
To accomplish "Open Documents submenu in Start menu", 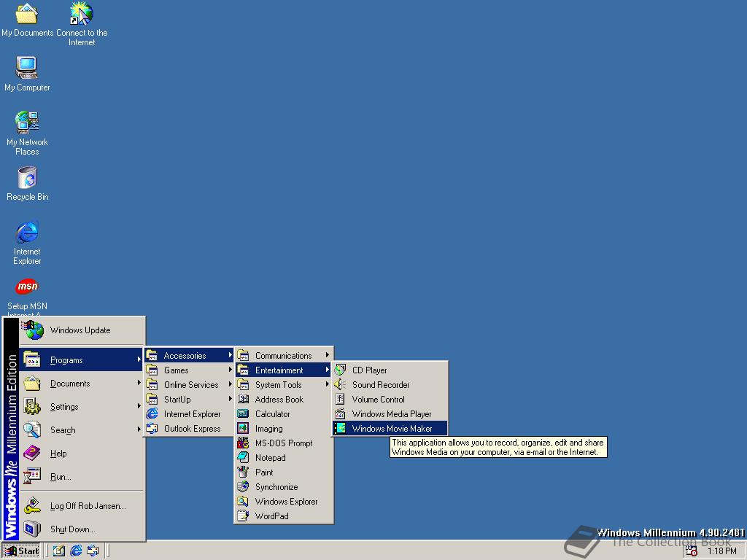I will tap(82, 384).
